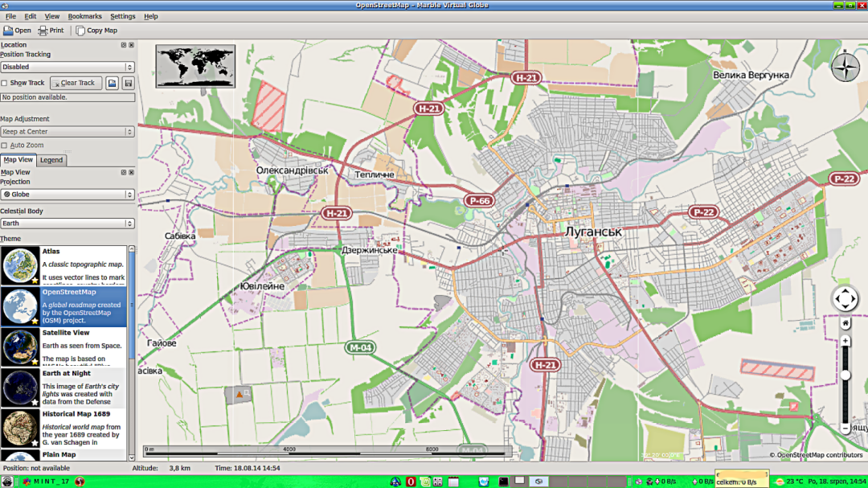Click the Open toolbar button
This screenshot has height=488, width=868.
click(17, 31)
